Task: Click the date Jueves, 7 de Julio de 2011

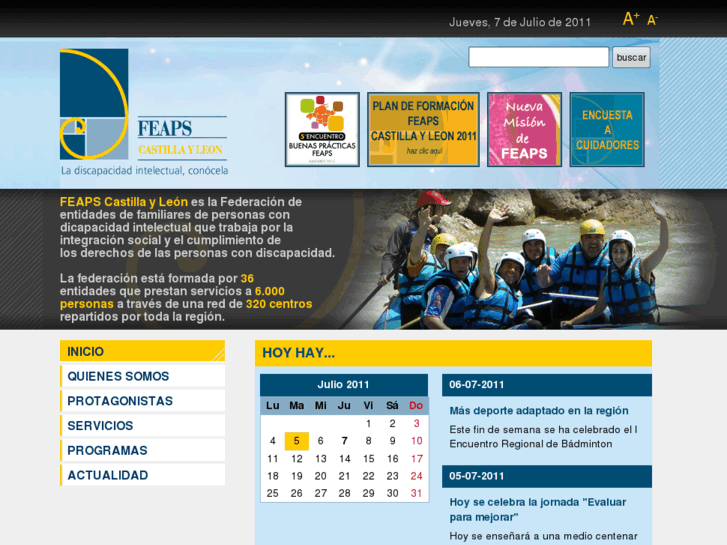Action: click(520, 22)
